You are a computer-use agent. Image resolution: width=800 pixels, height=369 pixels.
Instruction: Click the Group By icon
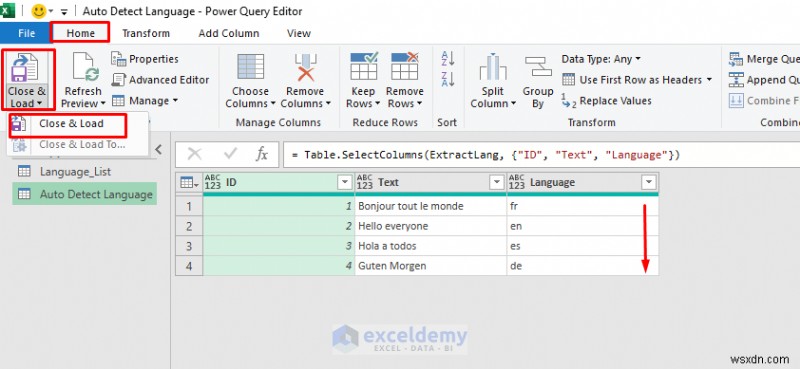point(538,67)
